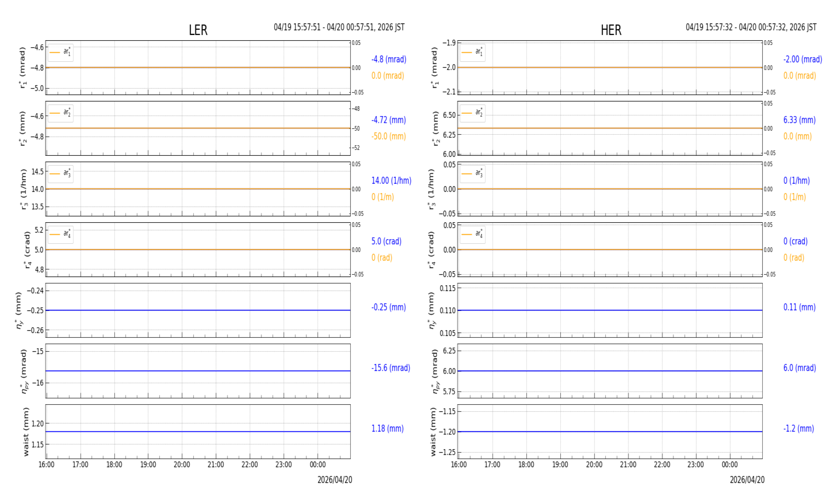The image size is (824, 504).
Task: Click the LER r3* (1/hm) axis label
Action: (23, 189)
